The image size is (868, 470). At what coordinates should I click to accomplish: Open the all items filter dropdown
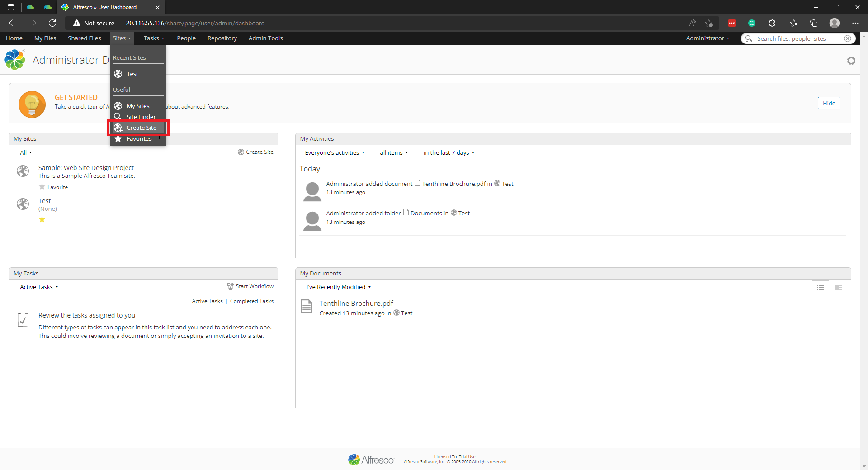tap(394, 153)
